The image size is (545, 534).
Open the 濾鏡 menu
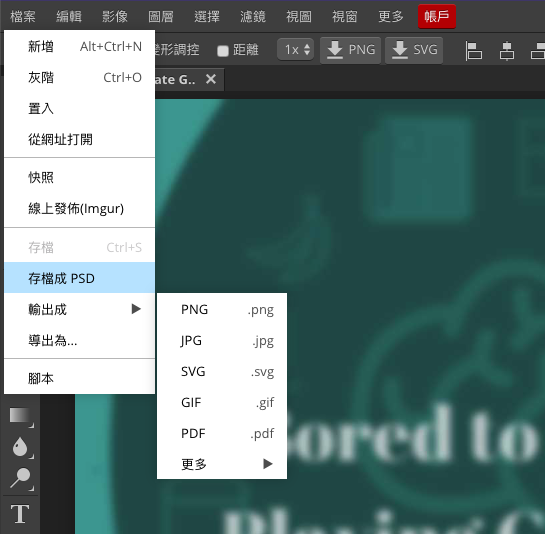(x=253, y=16)
